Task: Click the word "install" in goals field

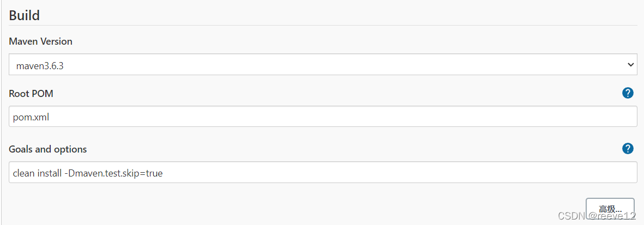Action: pyautogui.click(x=49, y=173)
